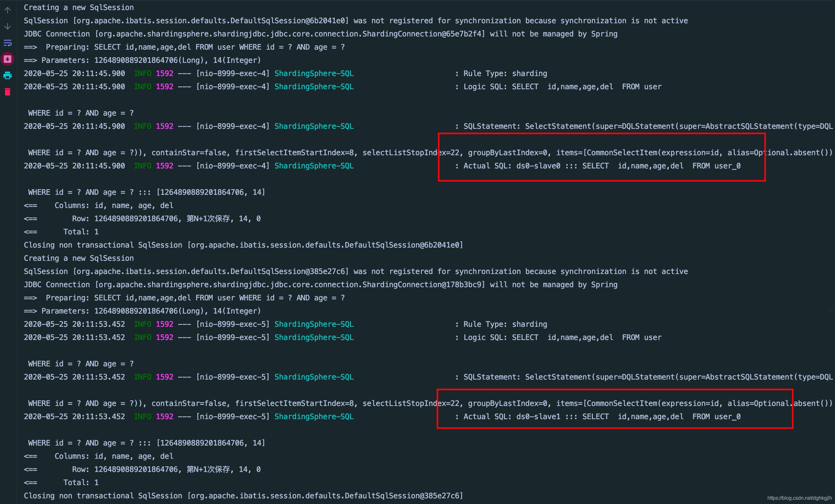Click the down arrow icon in console gutter
The image size is (835, 504).
click(8, 26)
